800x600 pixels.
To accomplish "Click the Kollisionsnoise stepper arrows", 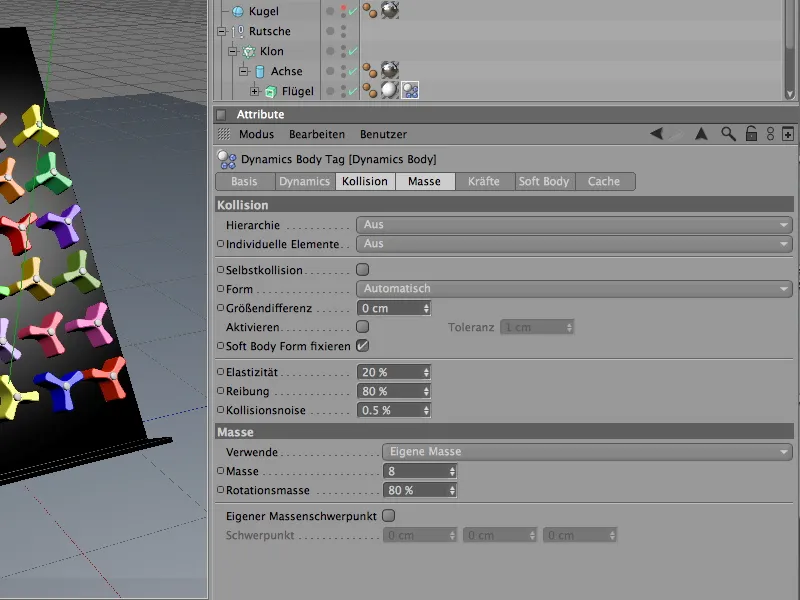I will (426, 410).
